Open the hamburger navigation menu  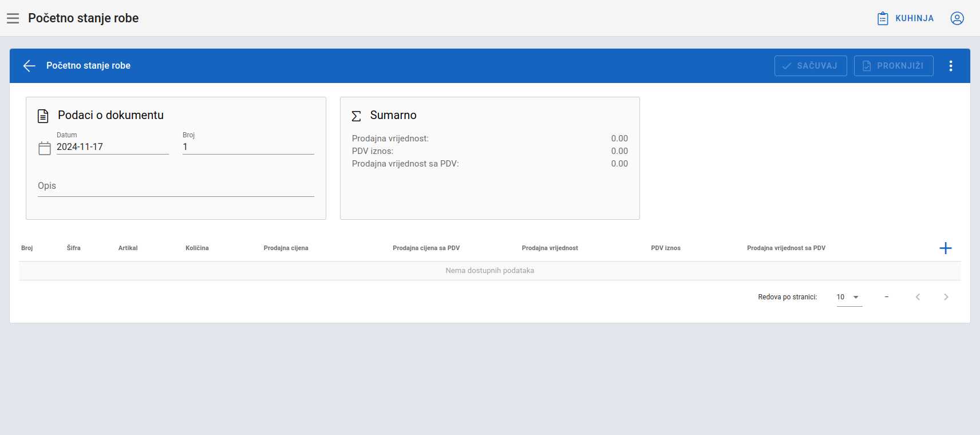tap(13, 18)
